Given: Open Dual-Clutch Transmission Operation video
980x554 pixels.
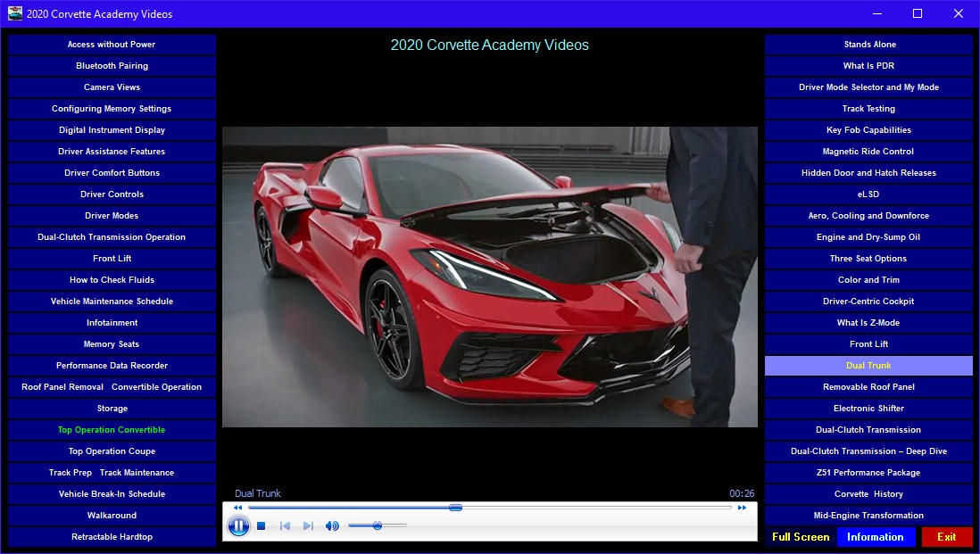Looking at the screenshot, I should click(x=112, y=236).
